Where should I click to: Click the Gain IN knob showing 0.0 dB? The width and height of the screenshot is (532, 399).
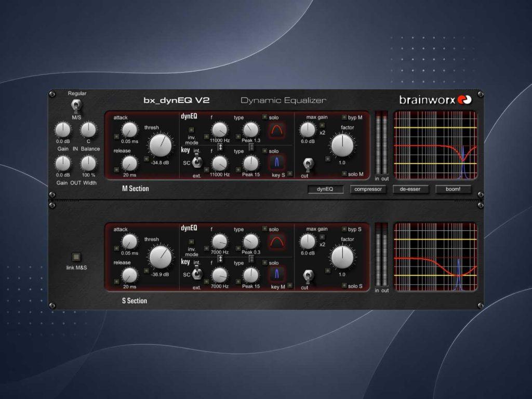pos(63,130)
